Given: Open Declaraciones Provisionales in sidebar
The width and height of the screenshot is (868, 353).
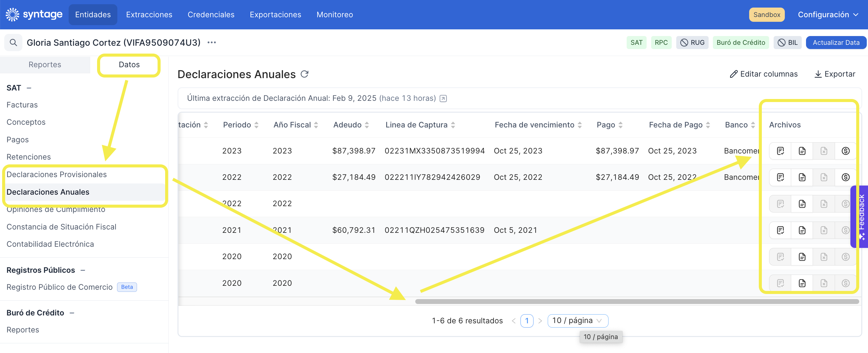Looking at the screenshot, I should [57, 174].
